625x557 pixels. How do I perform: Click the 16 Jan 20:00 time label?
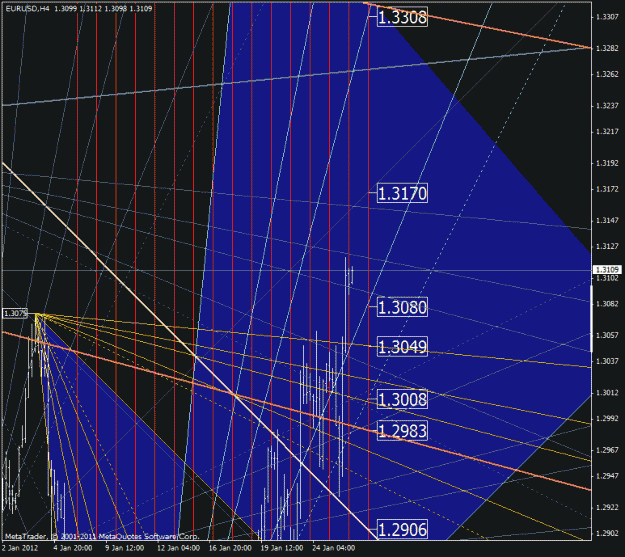[230, 548]
